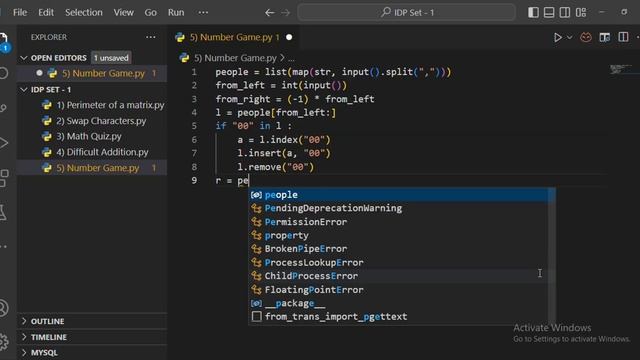Open Manage gear icon in activity bar

tap(3, 341)
